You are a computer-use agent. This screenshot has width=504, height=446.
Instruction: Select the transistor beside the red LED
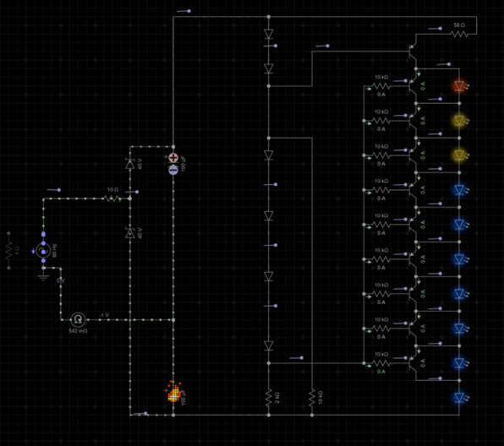click(413, 86)
